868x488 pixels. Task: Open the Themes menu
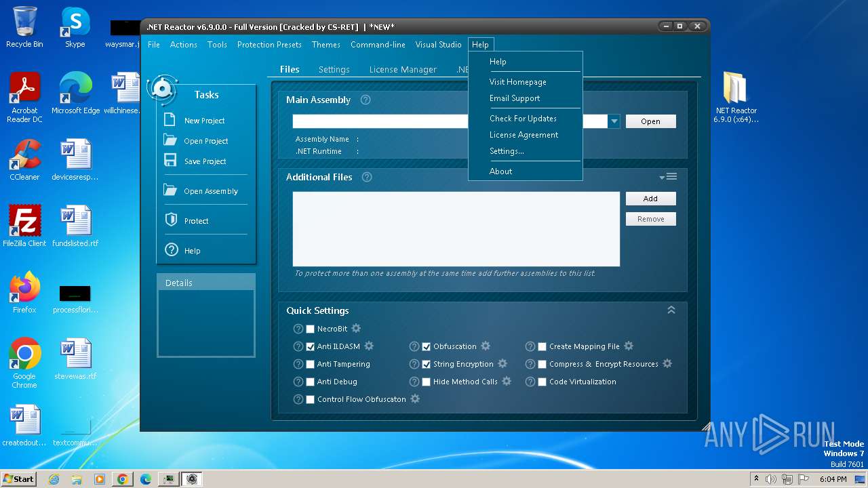tap(326, 44)
